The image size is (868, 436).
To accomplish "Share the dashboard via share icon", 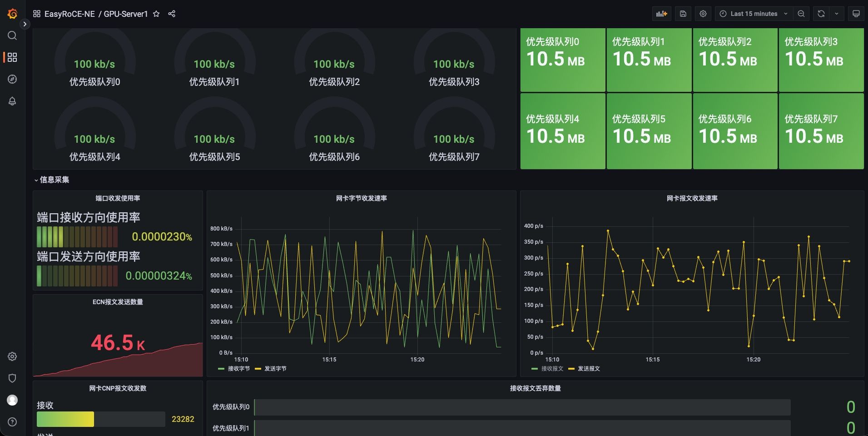I will coord(172,14).
